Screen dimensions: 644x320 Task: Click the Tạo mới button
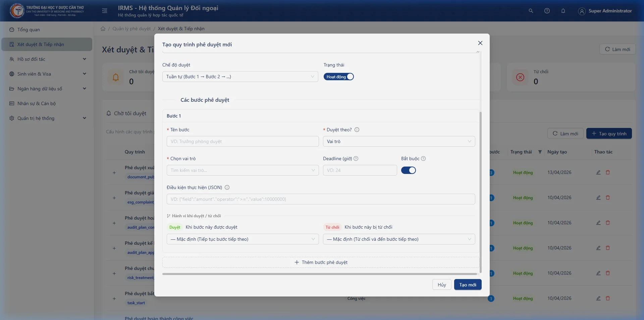point(468,285)
